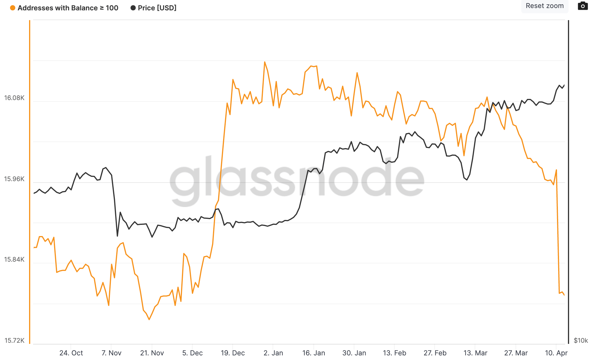Select the 16. Jan axis label

click(x=313, y=353)
